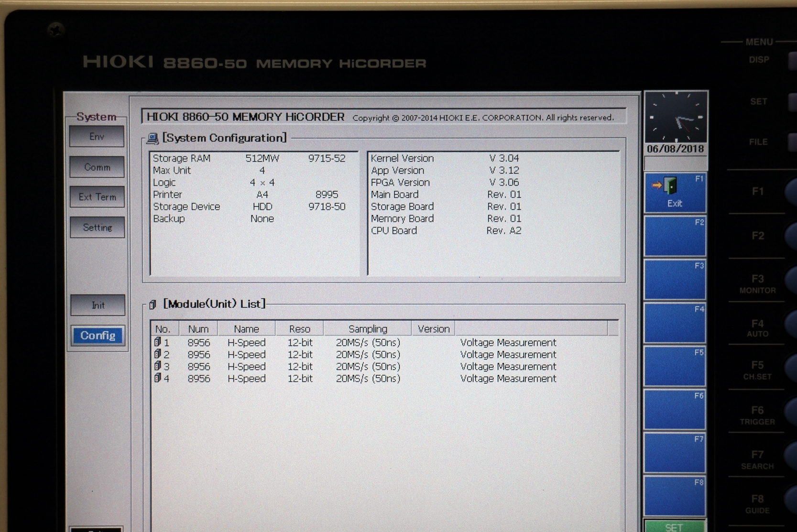Click the System Configuration computer icon
The image size is (797, 532).
pos(153,139)
